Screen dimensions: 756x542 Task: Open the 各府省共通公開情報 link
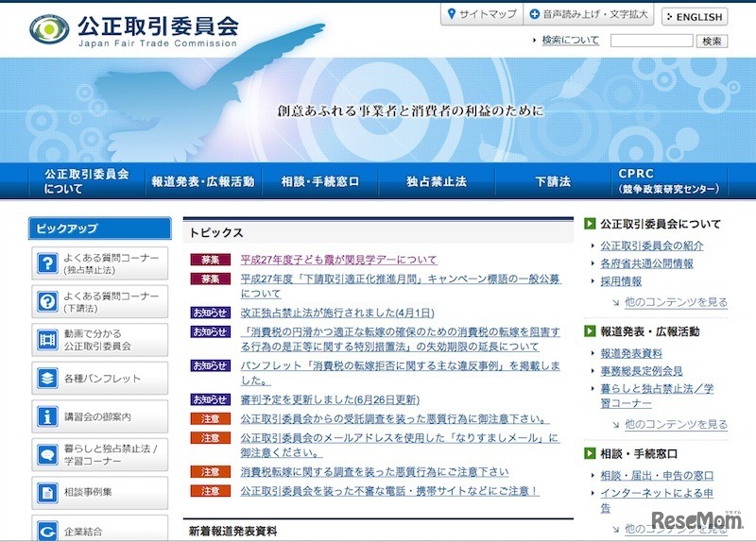(x=646, y=263)
